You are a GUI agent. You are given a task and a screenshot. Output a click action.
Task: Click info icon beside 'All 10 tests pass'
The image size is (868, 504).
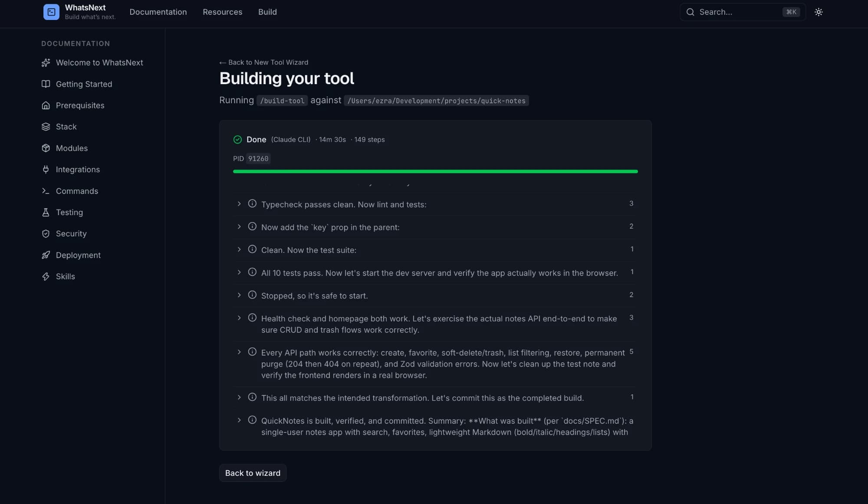[252, 272]
